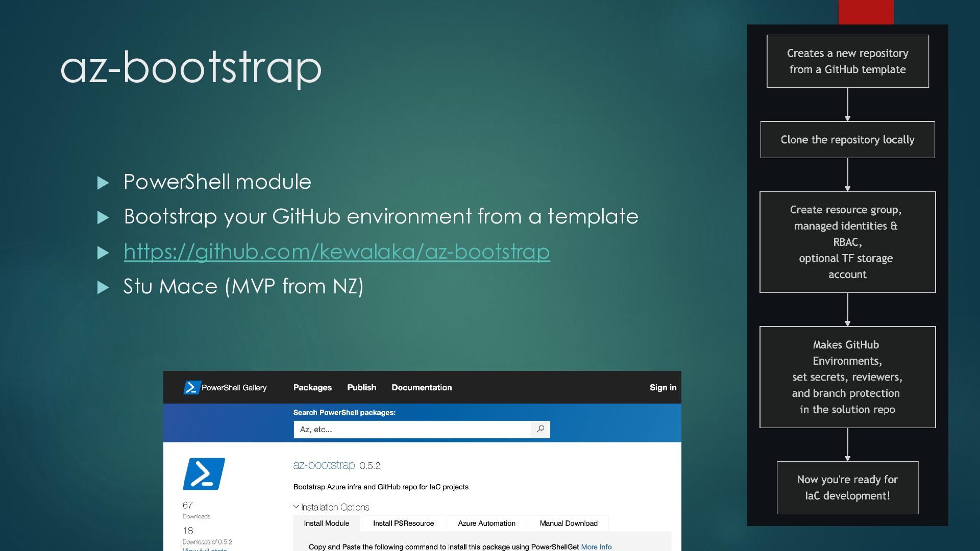Click the bullet arrow before GitHub link
Screen dimensions: 980x551
pyautogui.click(x=103, y=253)
